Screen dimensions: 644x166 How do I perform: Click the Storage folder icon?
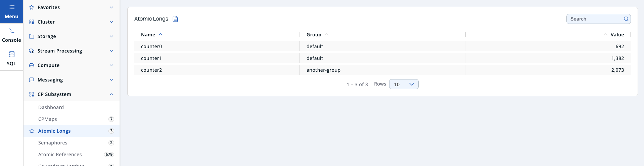tap(32, 36)
